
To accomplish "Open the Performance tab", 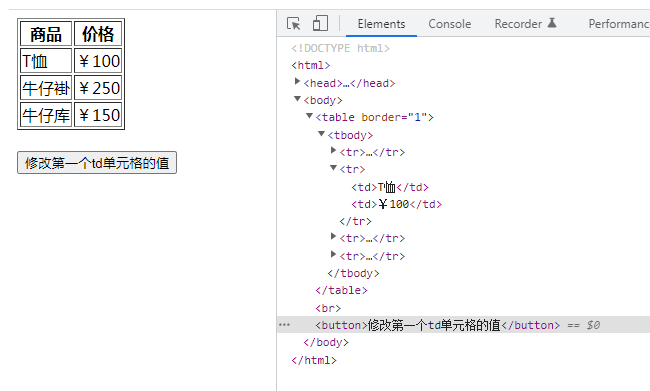I will (x=618, y=24).
